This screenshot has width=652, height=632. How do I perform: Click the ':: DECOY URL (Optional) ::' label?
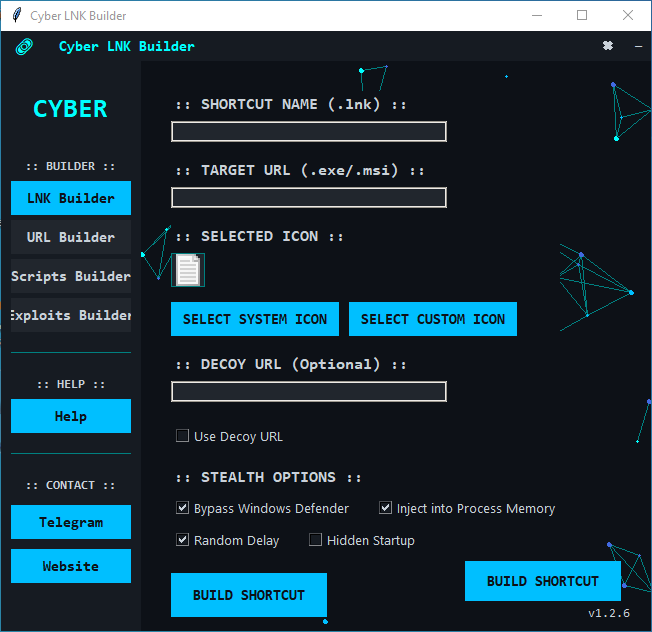tap(291, 365)
